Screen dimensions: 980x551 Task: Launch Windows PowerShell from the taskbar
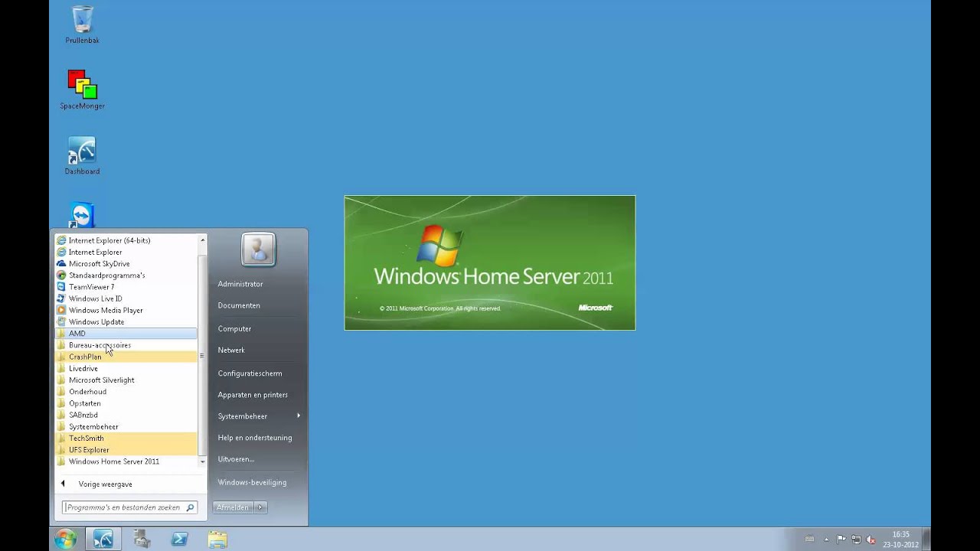pos(180,539)
